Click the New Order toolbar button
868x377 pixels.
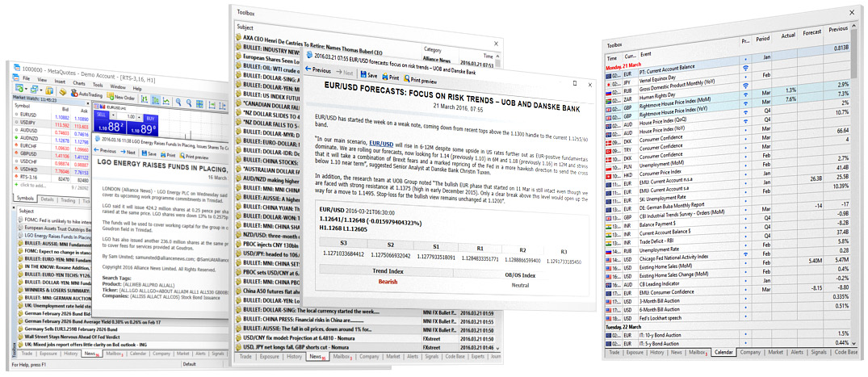pos(120,97)
